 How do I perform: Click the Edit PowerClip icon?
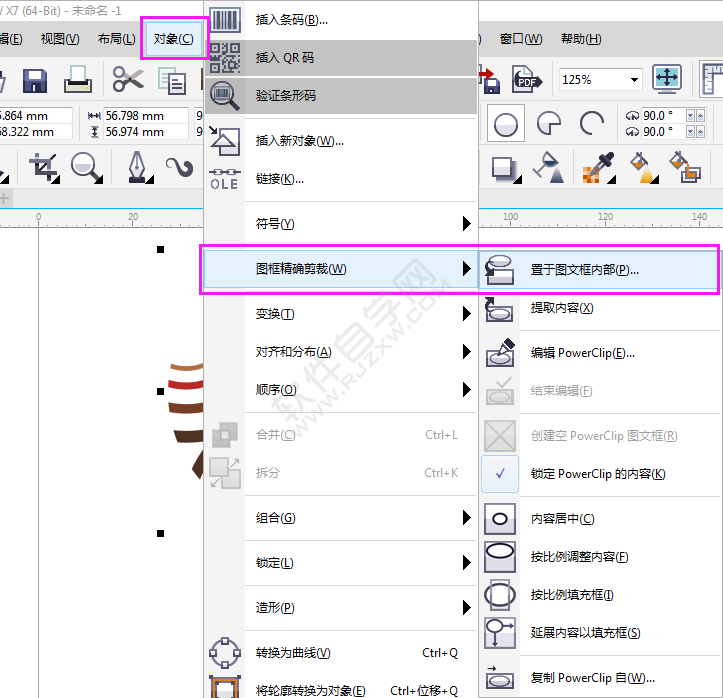click(x=500, y=353)
